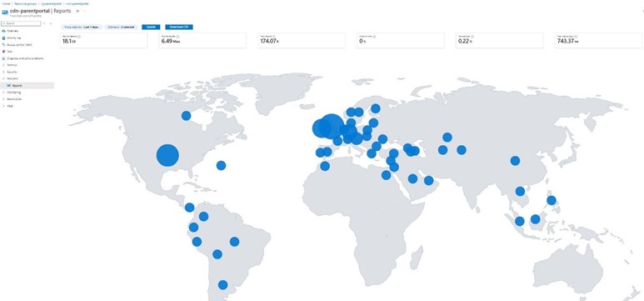
Task: Open the 'Last 7 days' date range filter
Action: tap(82, 28)
